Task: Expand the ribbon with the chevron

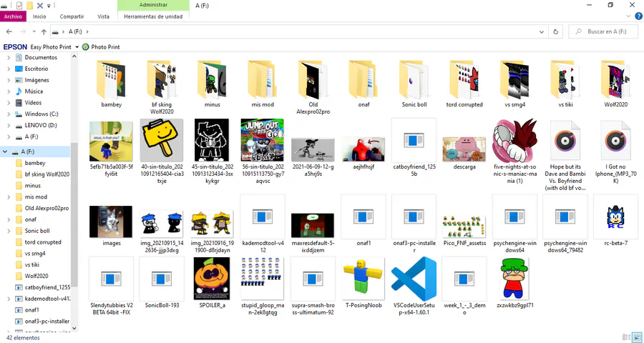Action: coord(628,16)
